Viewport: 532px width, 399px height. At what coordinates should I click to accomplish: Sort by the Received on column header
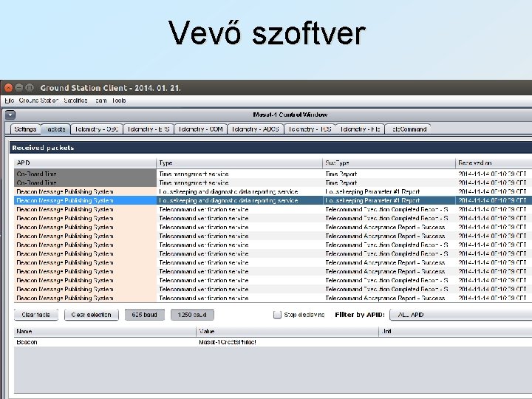[494, 163]
